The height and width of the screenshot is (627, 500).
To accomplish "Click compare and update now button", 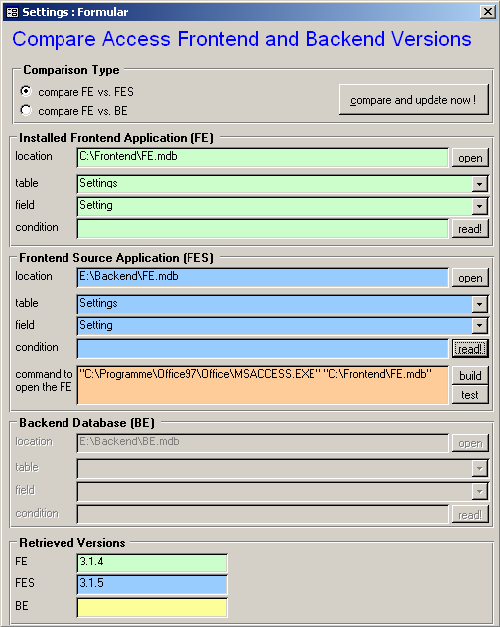I will tap(414, 100).
